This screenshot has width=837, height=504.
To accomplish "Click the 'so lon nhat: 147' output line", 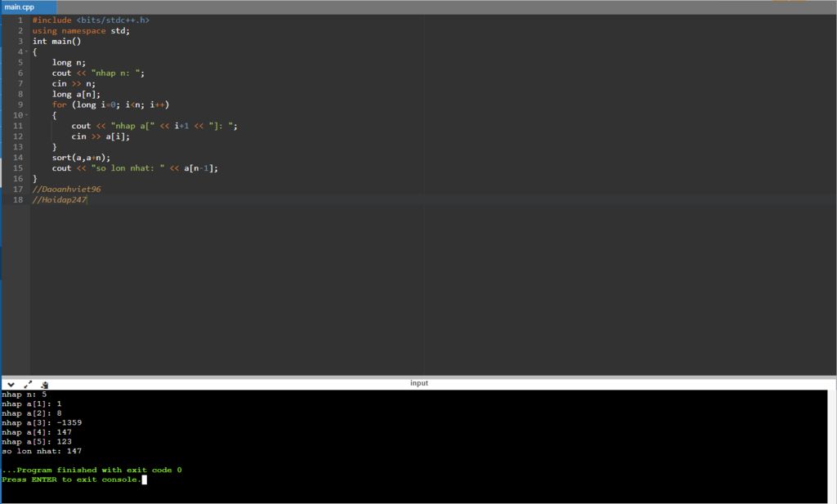I will (x=42, y=451).
